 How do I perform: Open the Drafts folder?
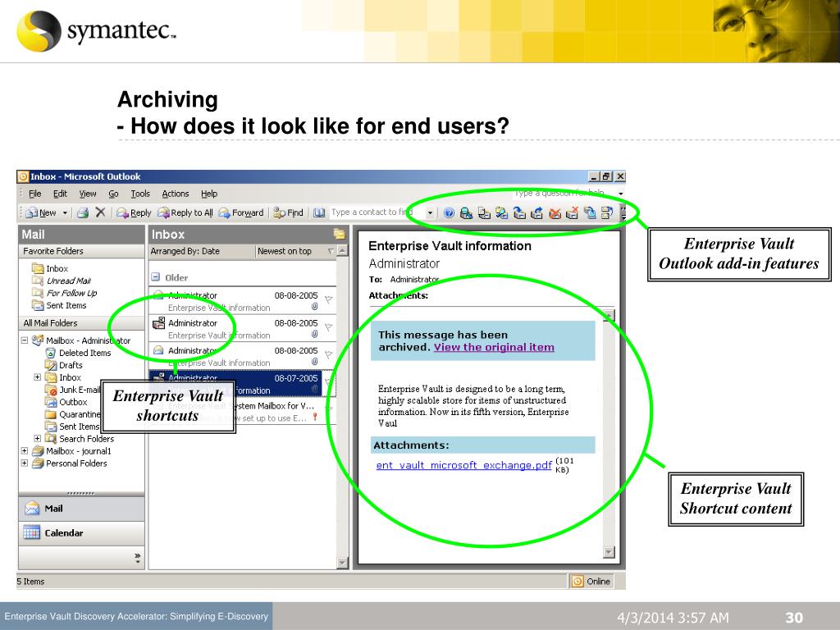(71, 365)
